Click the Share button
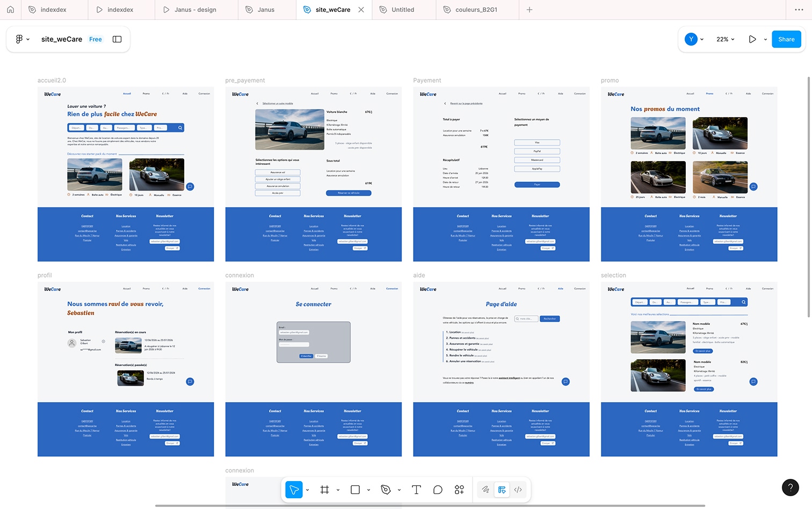Screen dimensions: 812x509 (786, 39)
